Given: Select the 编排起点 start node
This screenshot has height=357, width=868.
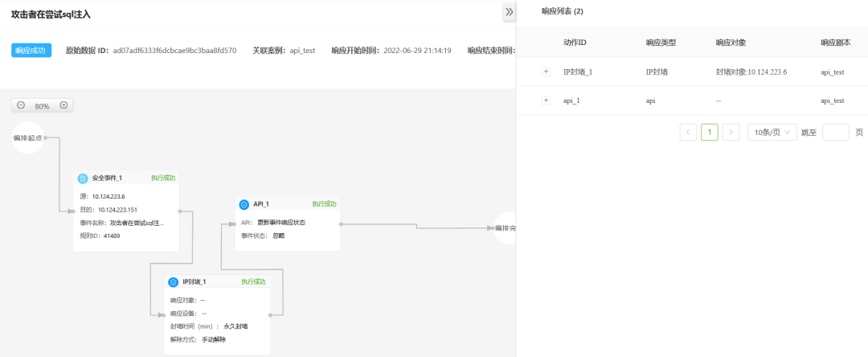Looking at the screenshot, I should [28, 137].
